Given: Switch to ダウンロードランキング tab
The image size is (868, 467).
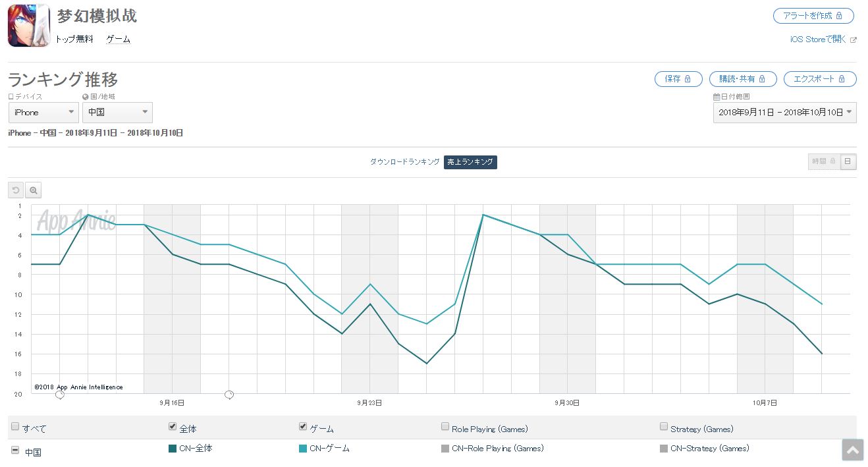Looking at the screenshot, I should 404,162.
